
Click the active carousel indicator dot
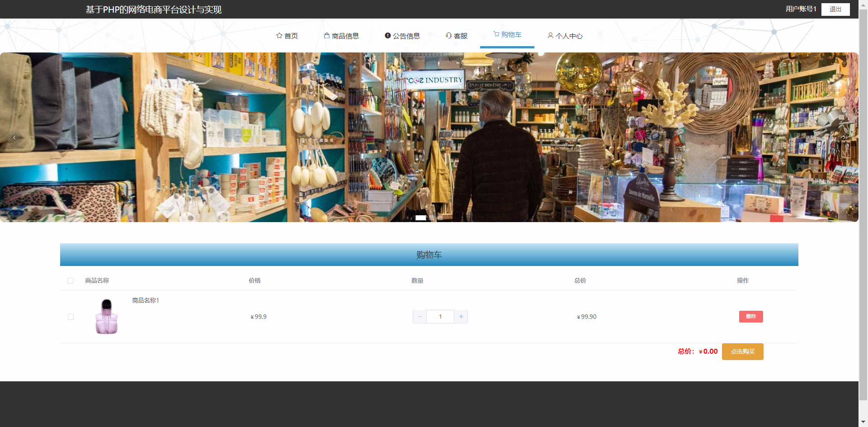pos(420,218)
